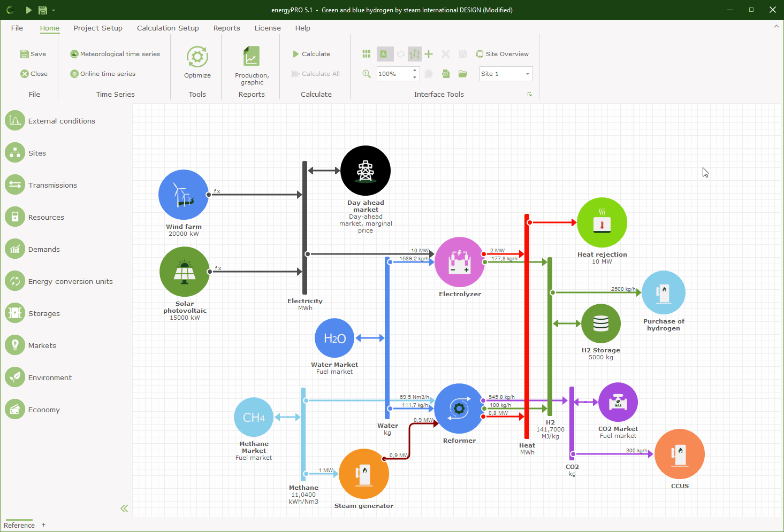Screen dimensions: 784x532
Task: Expand the Markets category
Action: pos(31,345)
